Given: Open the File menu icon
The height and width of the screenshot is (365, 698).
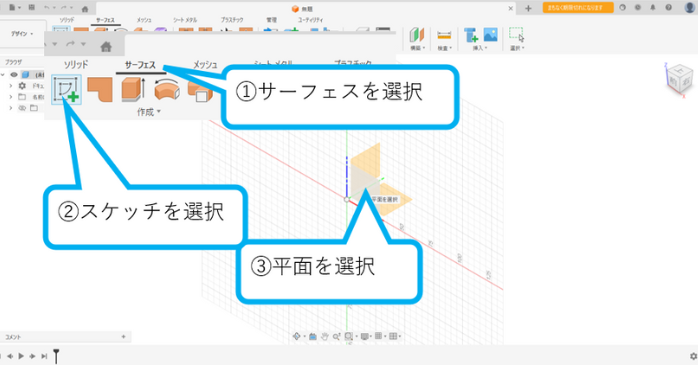Looking at the screenshot, I should pyautogui.click(x=14, y=8).
